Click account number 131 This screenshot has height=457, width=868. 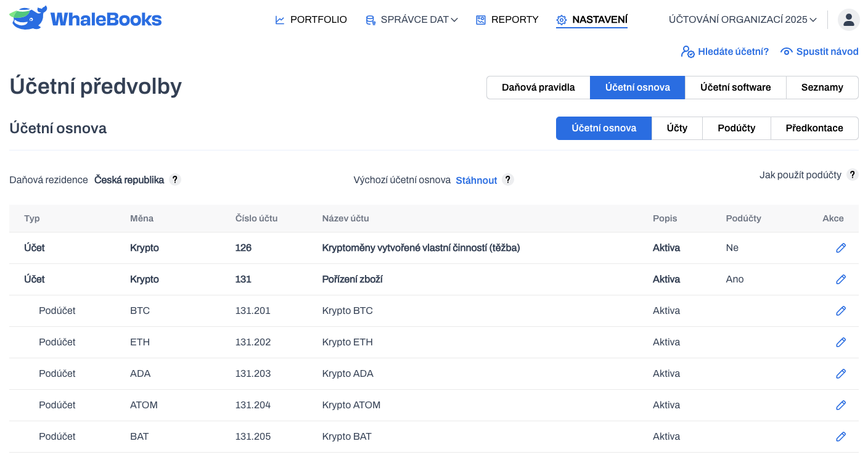tap(244, 279)
